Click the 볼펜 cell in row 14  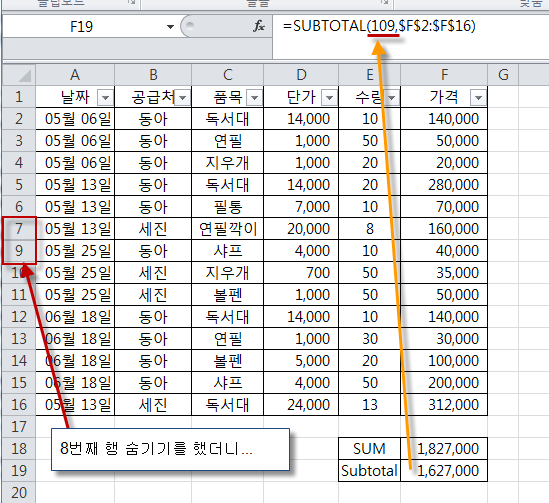click(x=228, y=361)
